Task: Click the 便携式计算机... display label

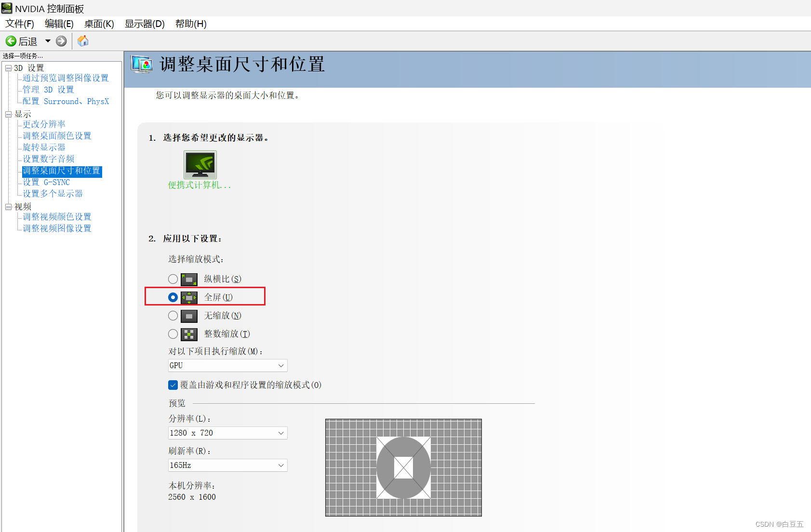Action: [199, 185]
